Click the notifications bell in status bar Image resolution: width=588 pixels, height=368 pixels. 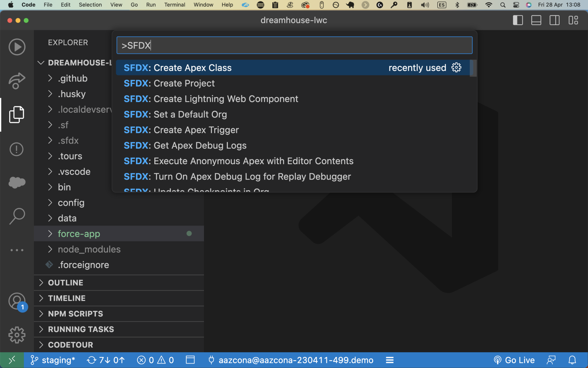click(572, 360)
